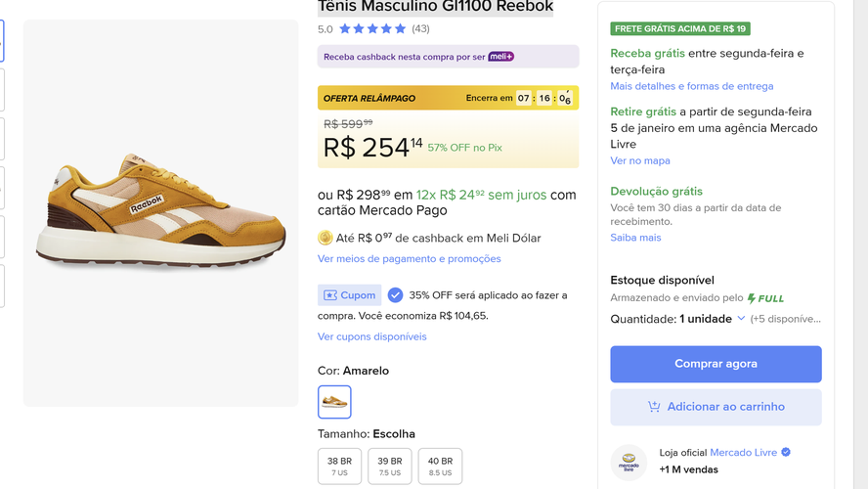868x489 pixels.
Task: Click the product title Tênis Masculino Gl1100 Reebok
Action: coord(436,7)
